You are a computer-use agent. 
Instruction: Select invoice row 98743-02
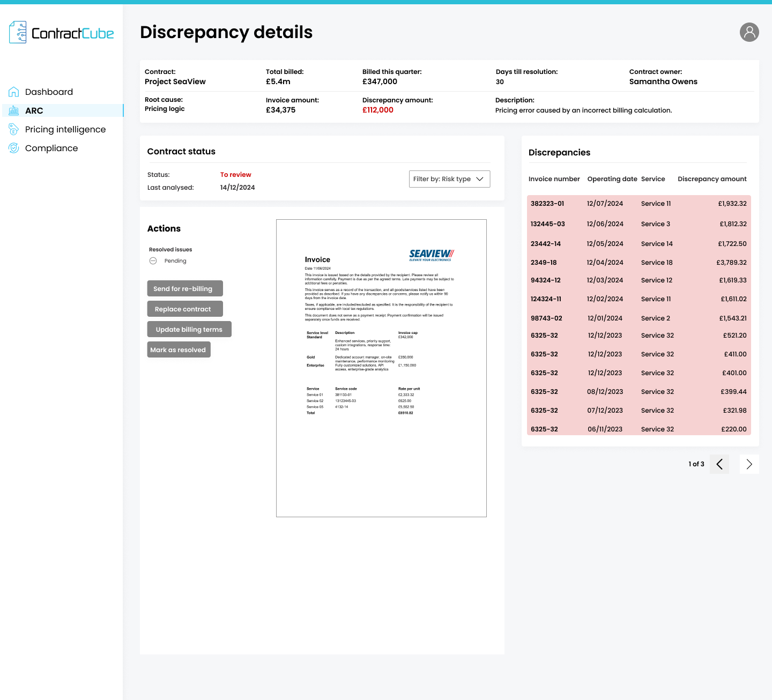(x=639, y=318)
